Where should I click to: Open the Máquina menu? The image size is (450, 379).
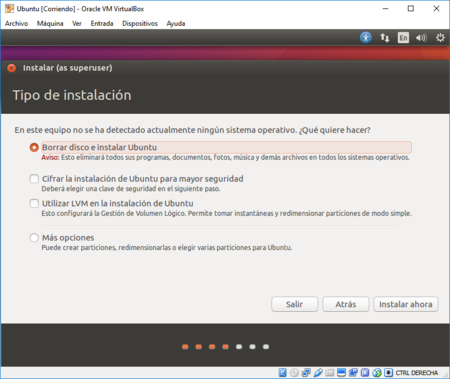[50, 23]
